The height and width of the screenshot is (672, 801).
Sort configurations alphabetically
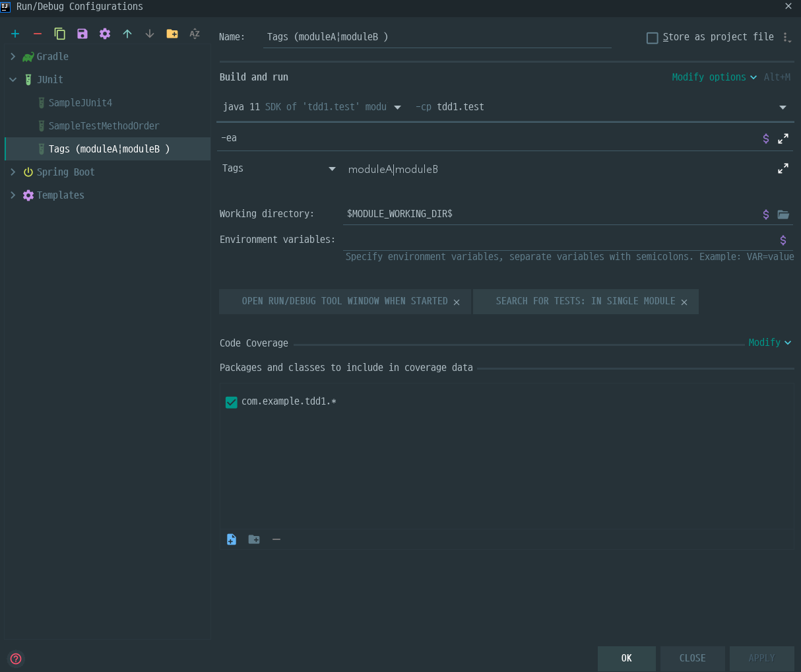(195, 34)
